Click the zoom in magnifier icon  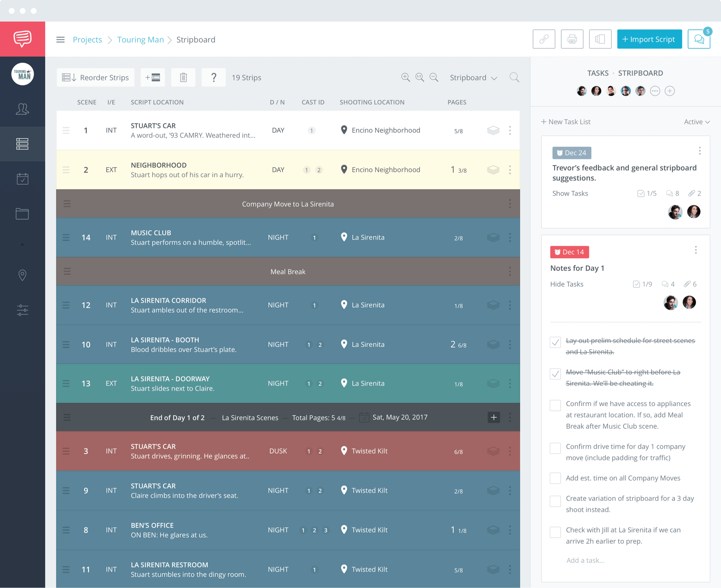pos(406,78)
